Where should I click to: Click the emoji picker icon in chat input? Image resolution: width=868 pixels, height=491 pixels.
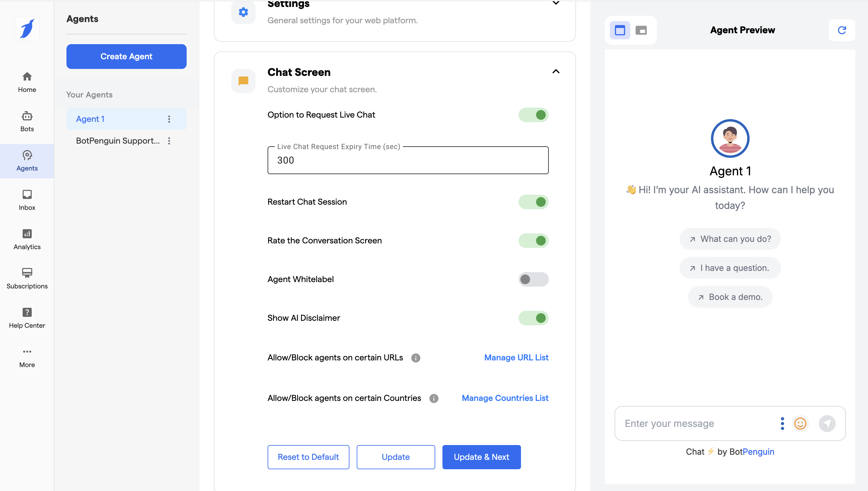[x=800, y=423]
